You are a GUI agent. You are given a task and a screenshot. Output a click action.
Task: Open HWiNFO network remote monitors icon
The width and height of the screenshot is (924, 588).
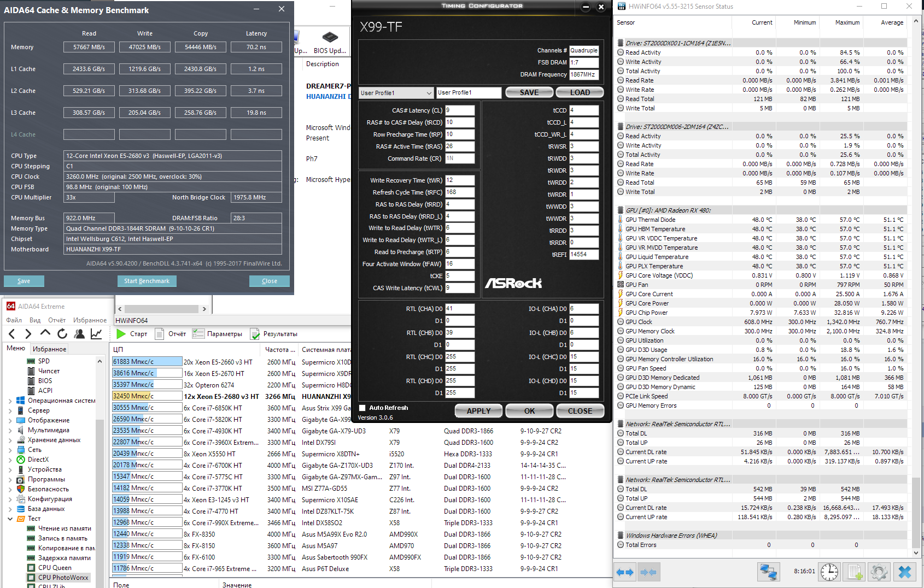point(769,572)
